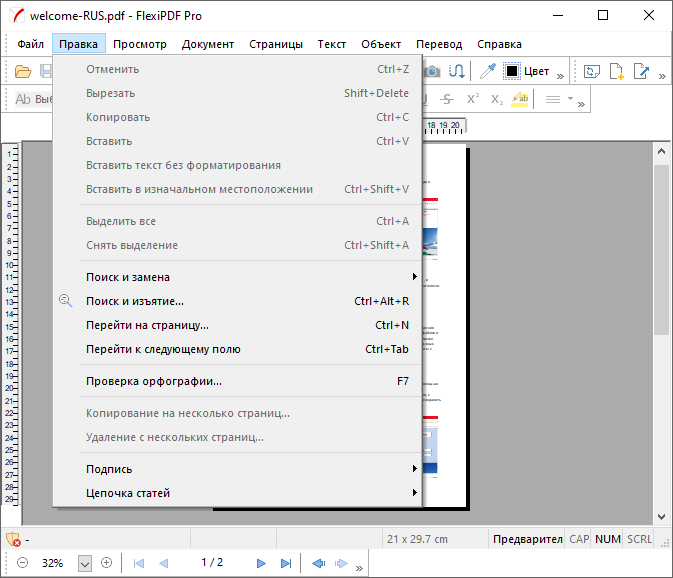Jump to the last page
673x578 pixels.
coord(286,563)
